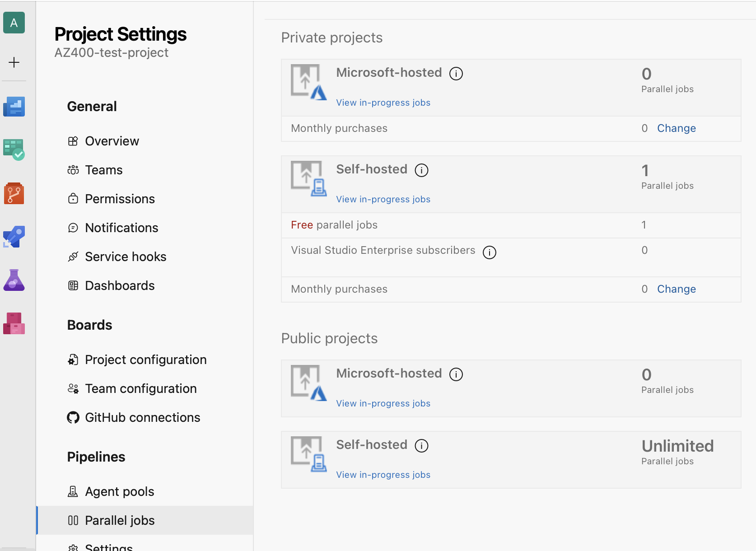Open Agent pools settings
Screen dimensions: 756x551
[120, 491]
